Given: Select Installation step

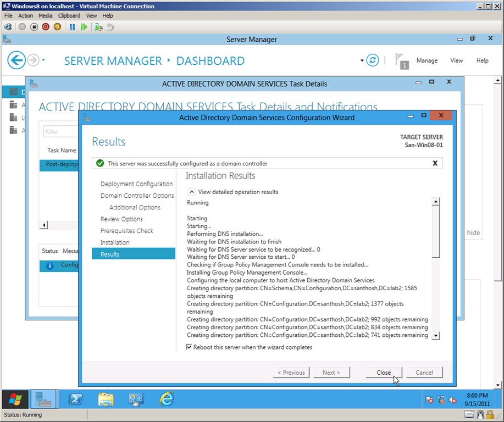Looking at the screenshot, I should point(115,242).
